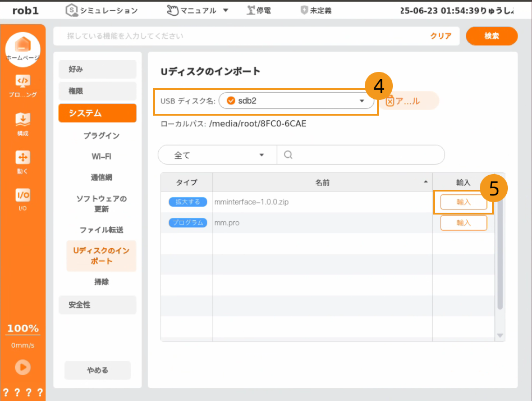Select the move (動く) sidebar icon
This screenshot has height=401, width=532.
22,158
